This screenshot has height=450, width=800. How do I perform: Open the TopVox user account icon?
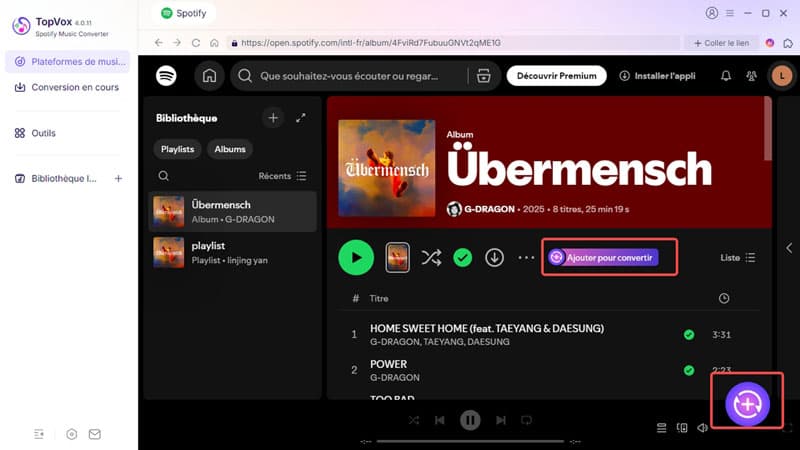[712, 13]
